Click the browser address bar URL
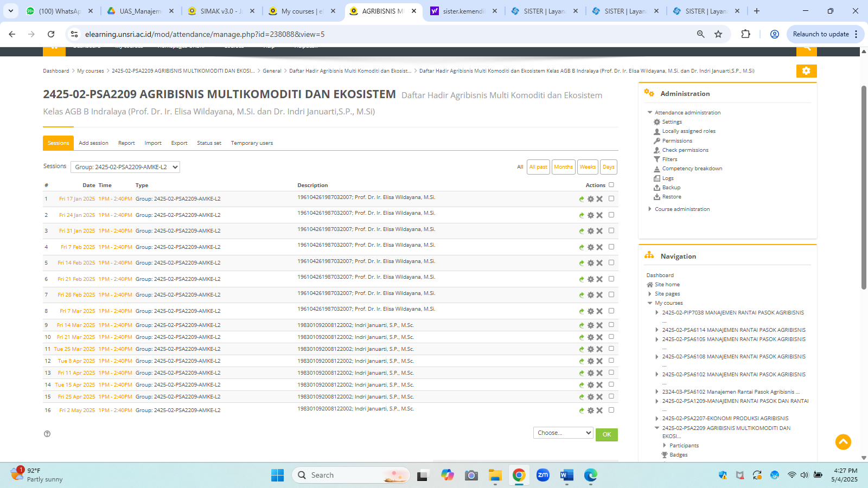The width and height of the screenshot is (868, 488). pos(205,34)
